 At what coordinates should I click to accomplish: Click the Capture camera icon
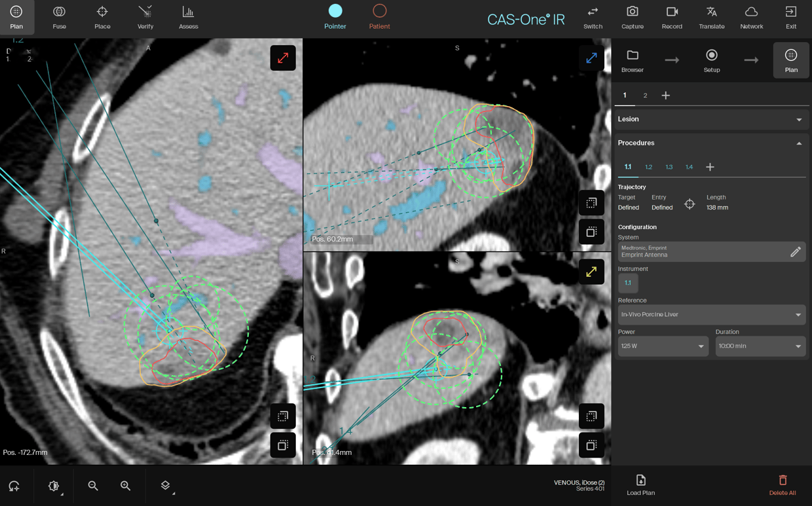[632, 17]
